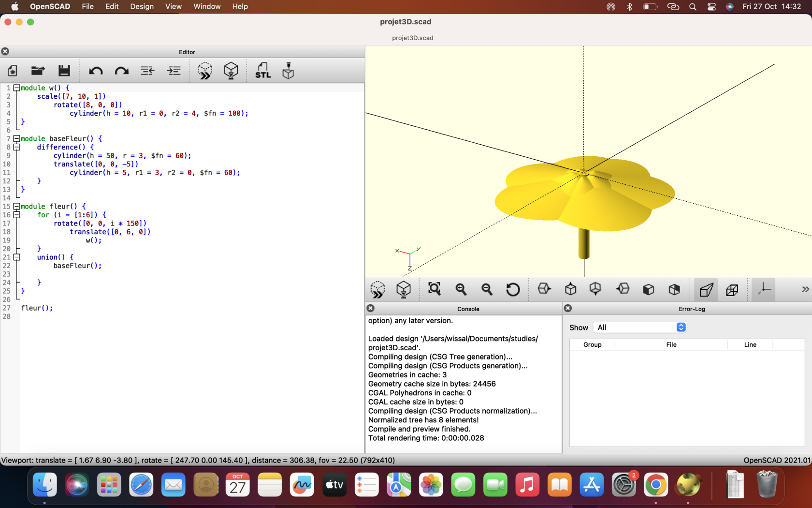812x508 pixels.
Task: Open the Help menu
Action: pos(240,6)
